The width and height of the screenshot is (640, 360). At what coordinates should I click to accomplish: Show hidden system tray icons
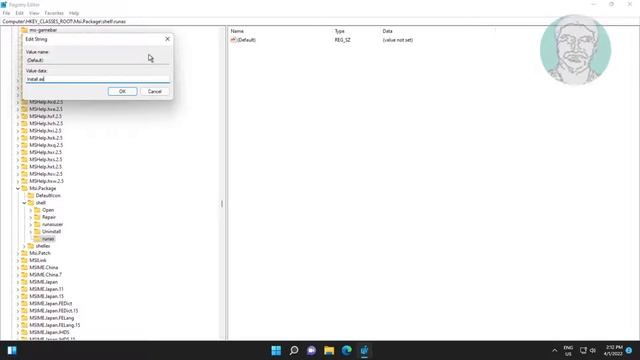click(555, 351)
